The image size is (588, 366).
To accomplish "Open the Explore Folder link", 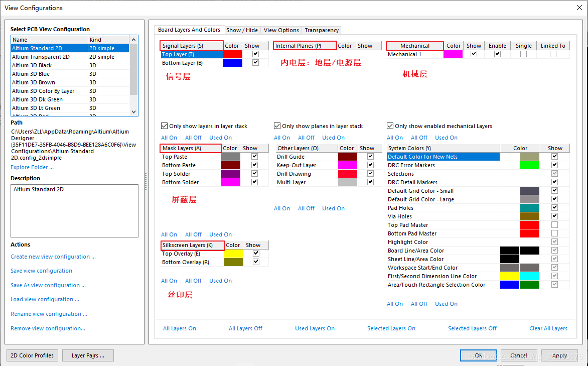I will [x=32, y=167].
